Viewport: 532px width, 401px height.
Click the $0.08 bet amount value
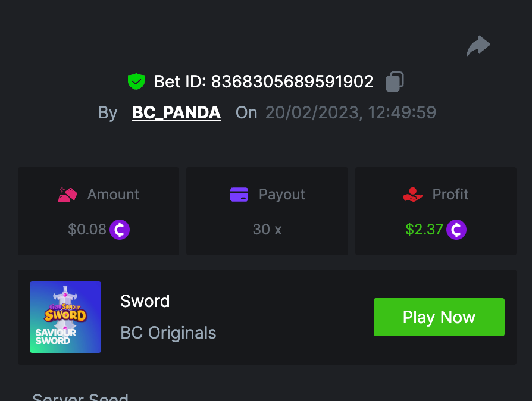87,229
